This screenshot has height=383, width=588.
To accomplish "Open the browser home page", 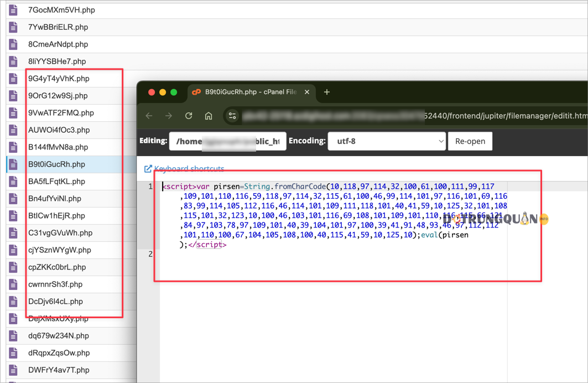I will pos(209,116).
